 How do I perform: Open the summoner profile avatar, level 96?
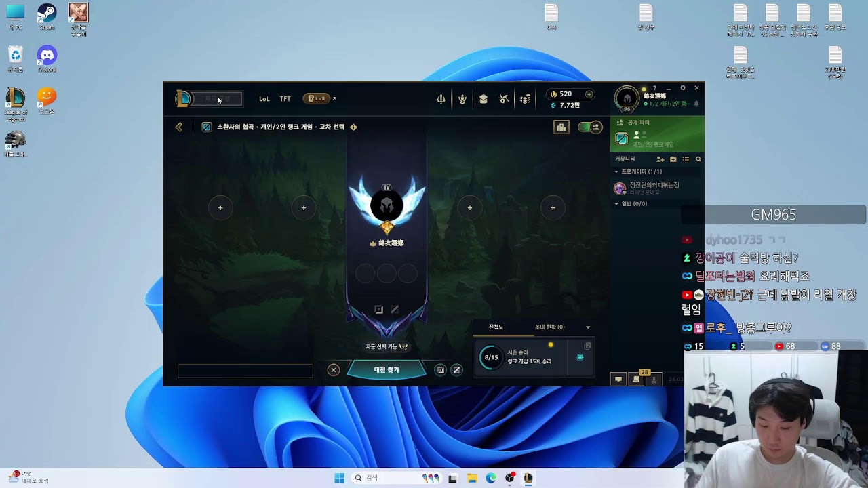click(x=627, y=99)
